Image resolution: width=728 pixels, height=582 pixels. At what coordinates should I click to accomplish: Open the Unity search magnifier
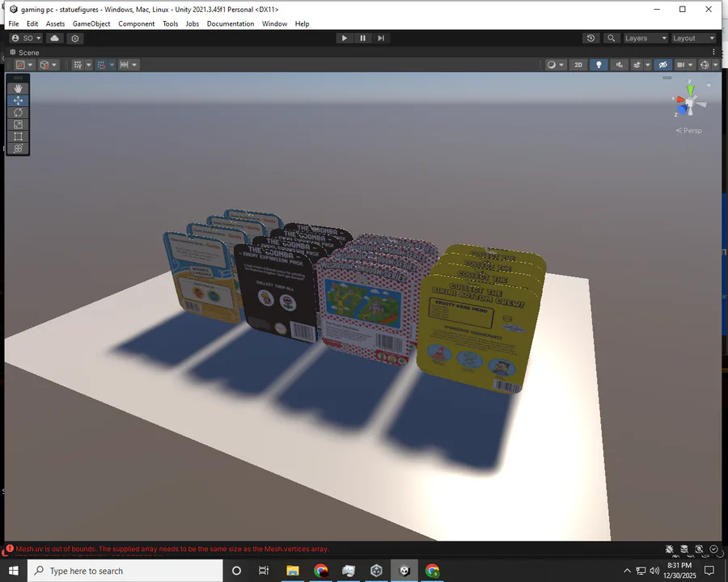click(611, 38)
